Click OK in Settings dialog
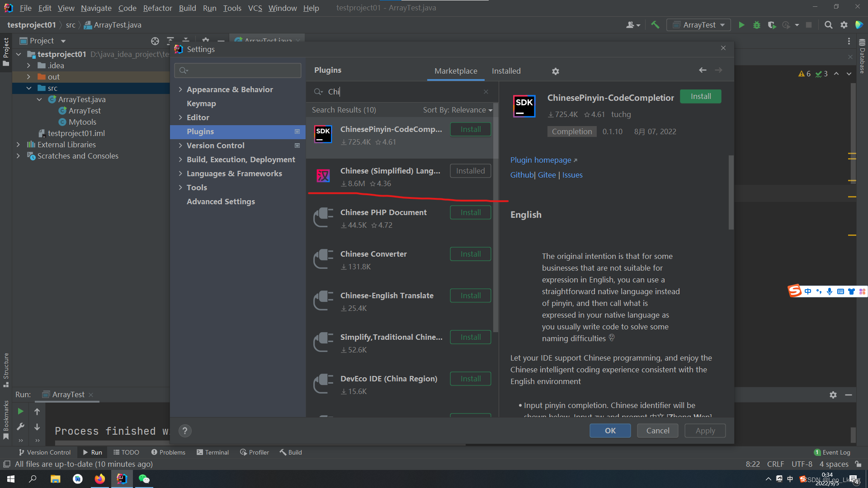This screenshot has height=488, width=868. pos(610,431)
